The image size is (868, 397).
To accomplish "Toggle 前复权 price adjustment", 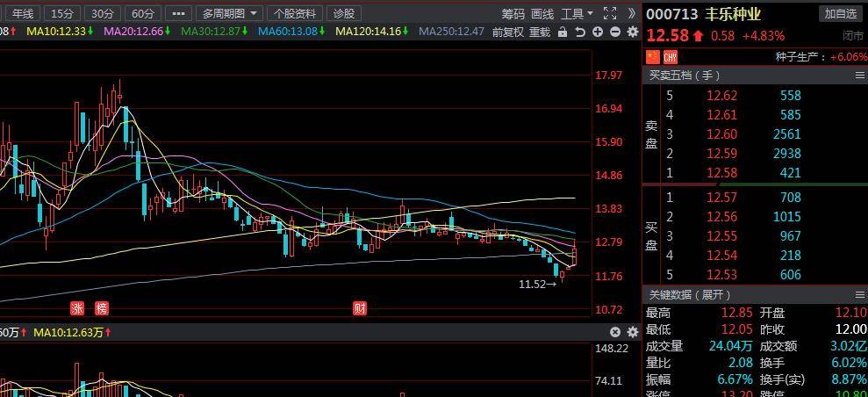I will tap(507, 32).
